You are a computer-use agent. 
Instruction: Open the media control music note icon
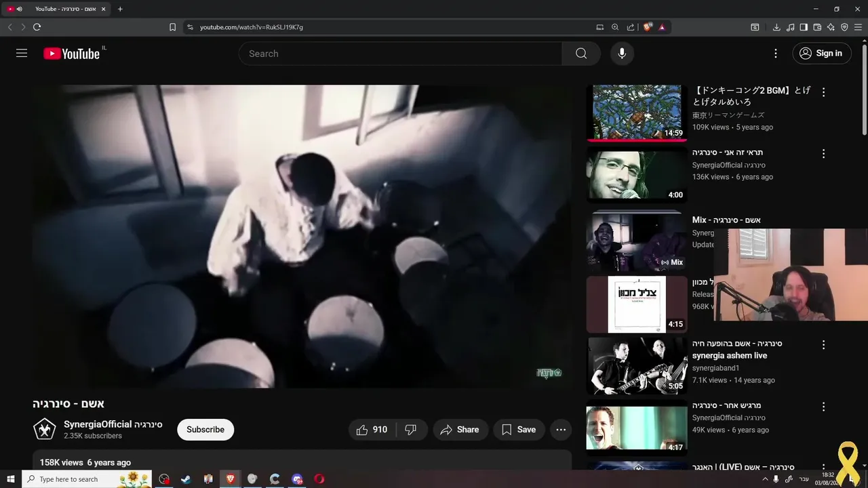tap(790, 27)
